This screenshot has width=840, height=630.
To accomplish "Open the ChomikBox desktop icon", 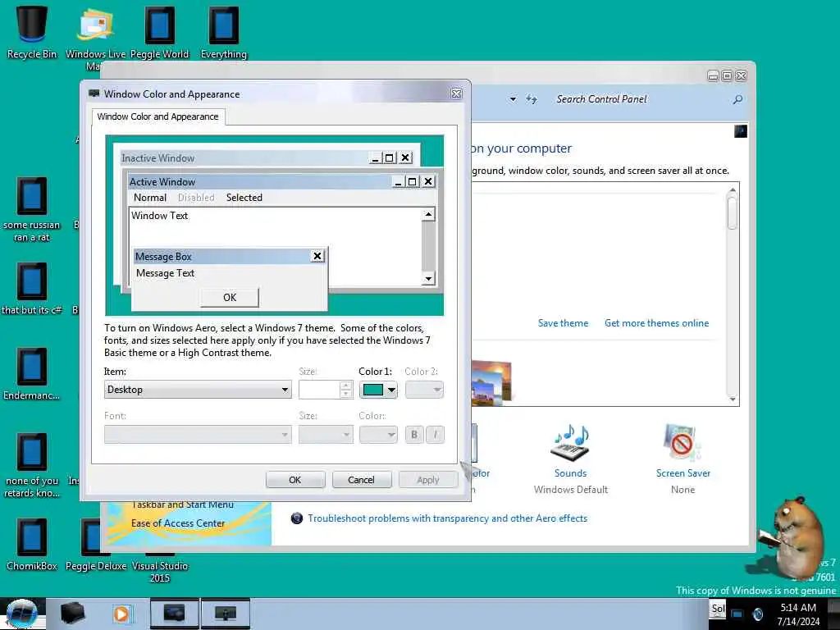I will (x=32, y=546).
